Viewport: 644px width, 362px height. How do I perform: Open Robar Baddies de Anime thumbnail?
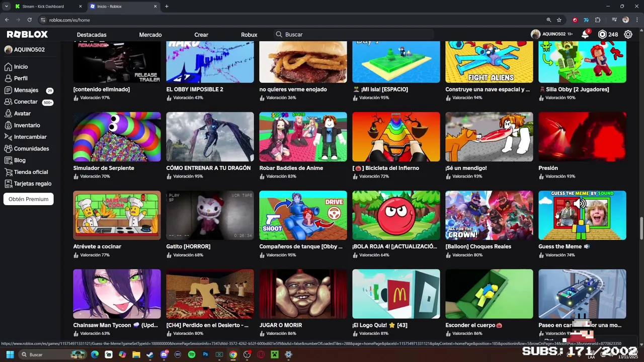click(303, 137)
